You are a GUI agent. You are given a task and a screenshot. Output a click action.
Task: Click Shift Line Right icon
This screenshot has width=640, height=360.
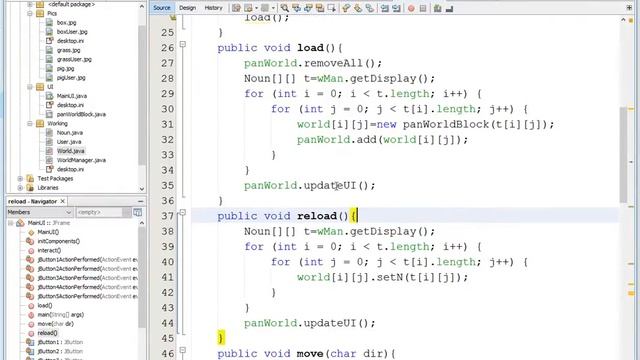396,8
